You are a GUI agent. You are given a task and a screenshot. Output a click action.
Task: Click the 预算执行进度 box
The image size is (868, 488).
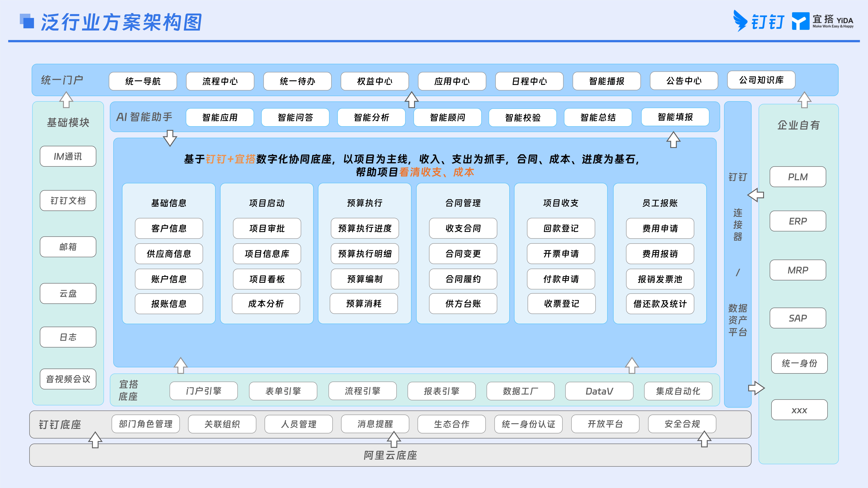[x=365, y=228]
